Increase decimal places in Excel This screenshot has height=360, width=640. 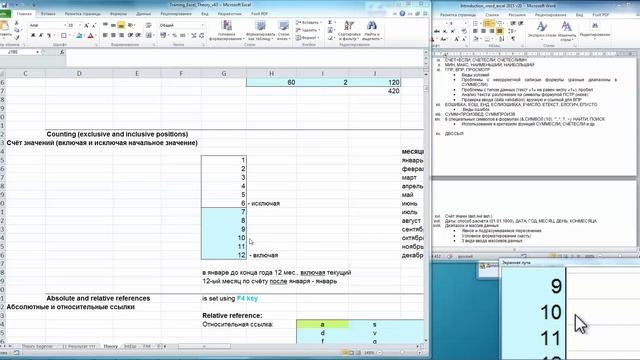pyautogui.click(x=193, y=36)
